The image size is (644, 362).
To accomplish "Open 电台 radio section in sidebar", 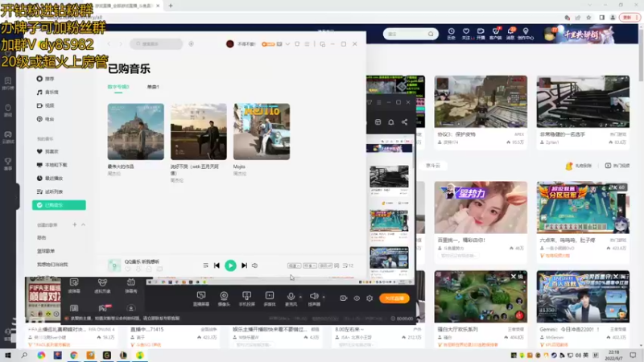I will [x=46, y=119].
